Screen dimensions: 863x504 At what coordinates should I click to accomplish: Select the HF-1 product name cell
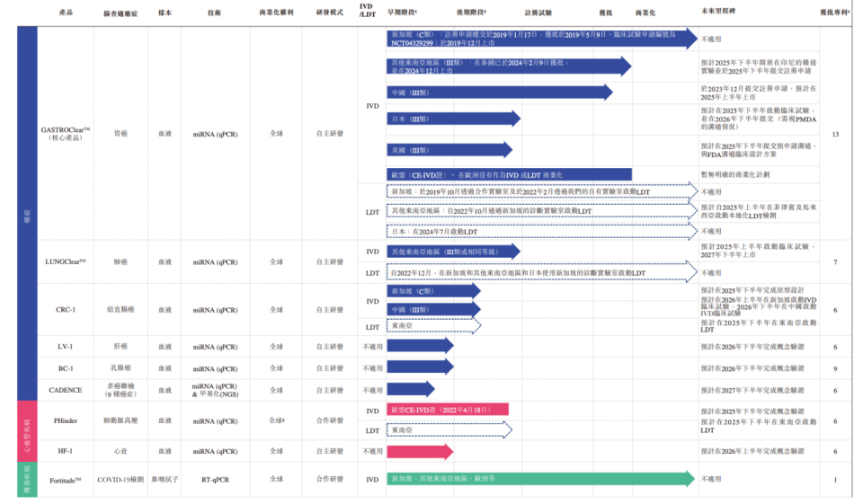coord(66,451)
